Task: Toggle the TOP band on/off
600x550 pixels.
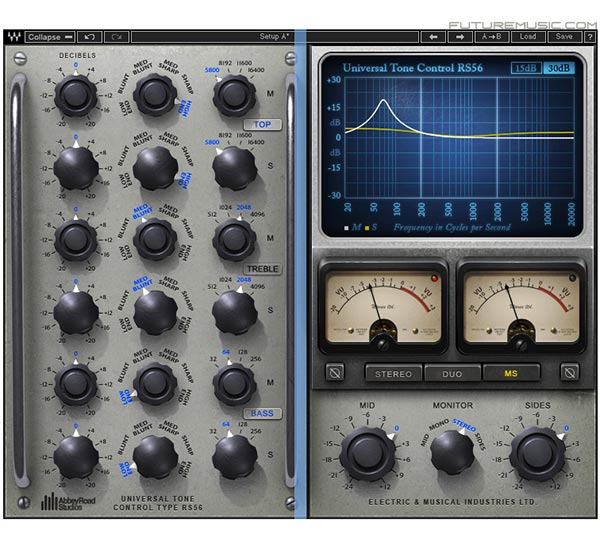Action: tap(262, 124)
